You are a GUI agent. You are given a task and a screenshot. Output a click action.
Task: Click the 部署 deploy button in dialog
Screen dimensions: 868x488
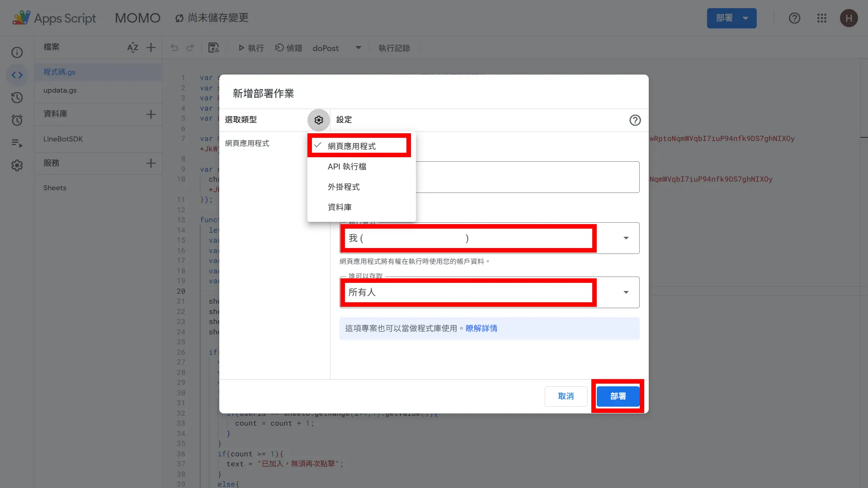(618, 396)
